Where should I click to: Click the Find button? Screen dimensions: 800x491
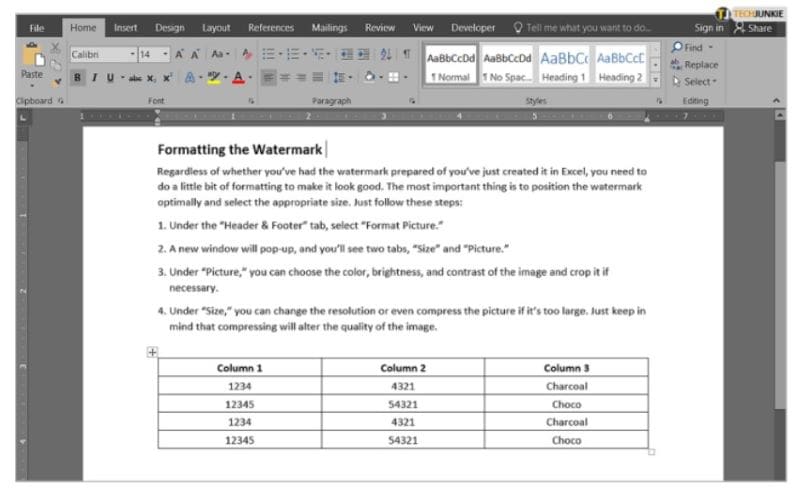pyautogui.click(x=688, y=47)
